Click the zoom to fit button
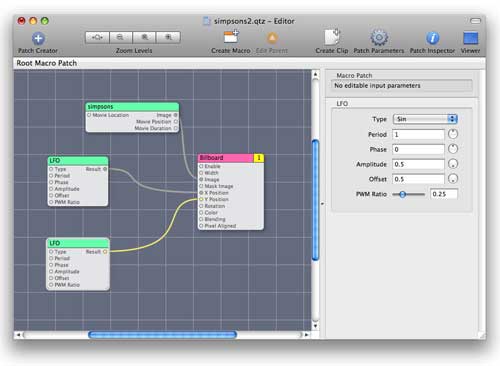500x366 pixels. (97, 37)
